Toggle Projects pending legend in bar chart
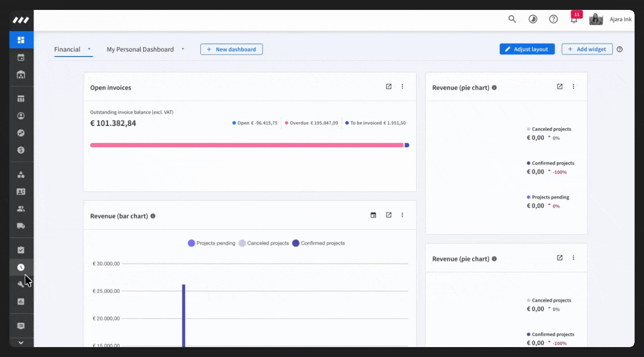644x357 pixels. [x=212, y=243]
